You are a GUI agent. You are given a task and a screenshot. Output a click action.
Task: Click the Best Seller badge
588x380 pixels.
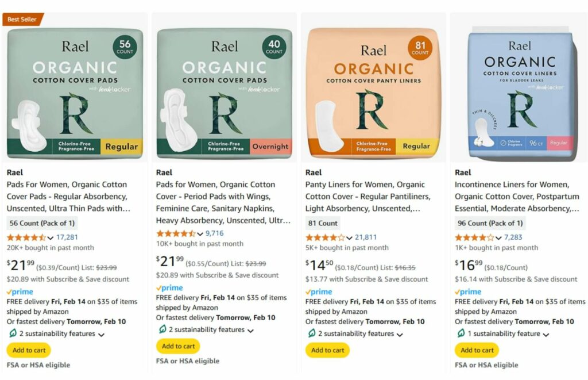[x=22, y=19]
